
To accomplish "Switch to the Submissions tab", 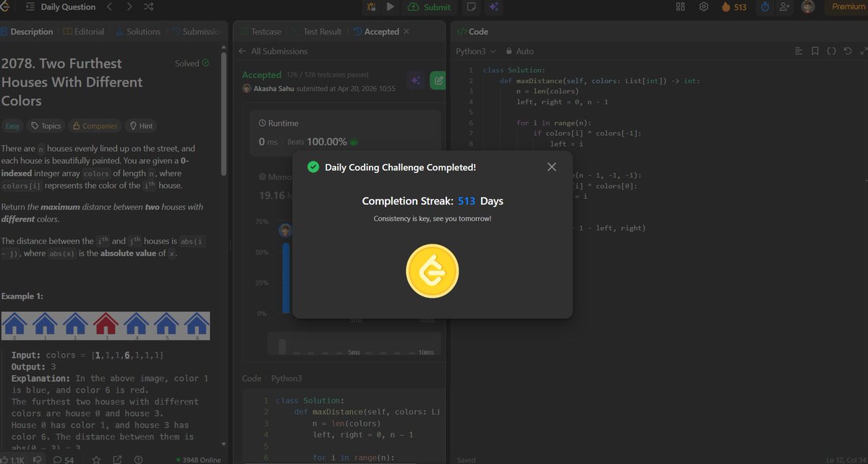I will [195, 32].
